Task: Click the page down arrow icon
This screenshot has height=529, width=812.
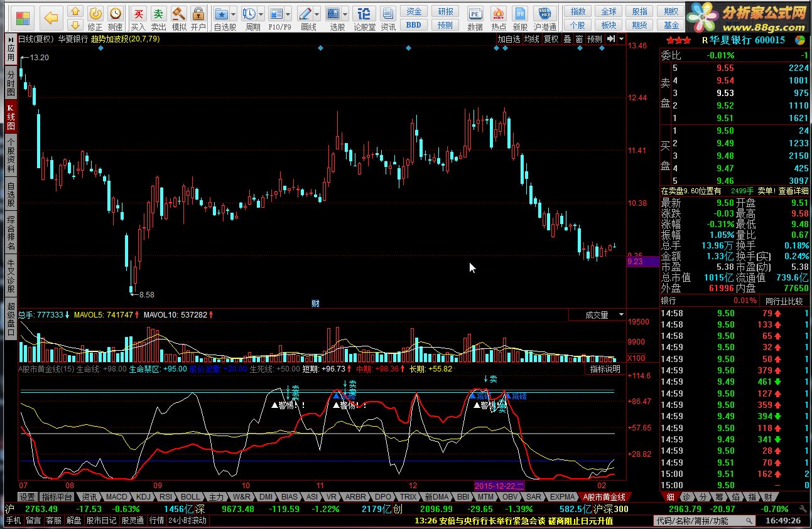Action: point(75,25)
